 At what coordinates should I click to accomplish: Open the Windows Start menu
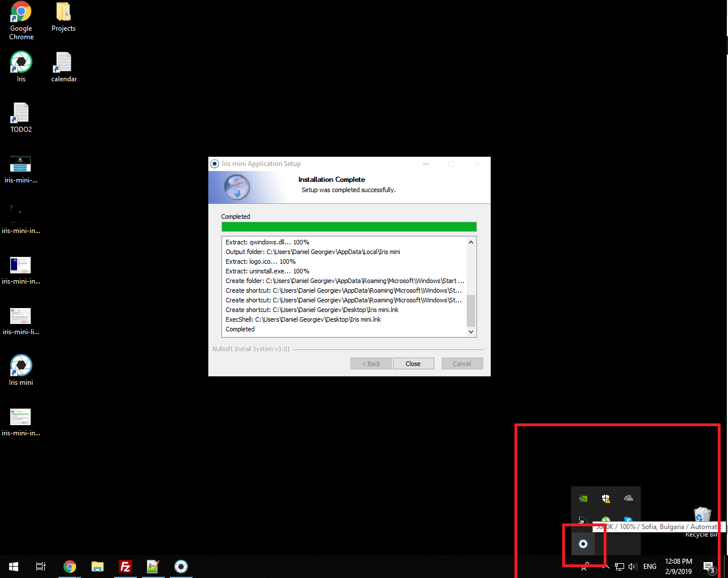click(14, 567)
